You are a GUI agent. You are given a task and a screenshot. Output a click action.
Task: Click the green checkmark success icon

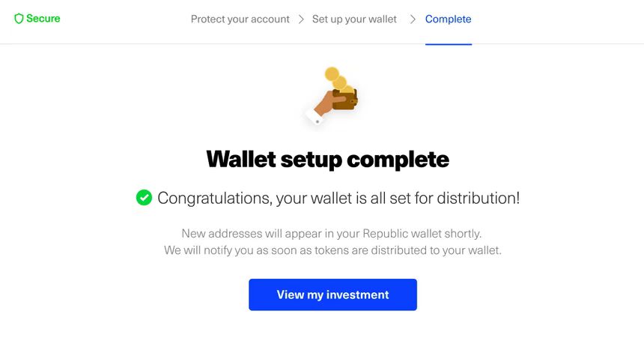[x=144, y=198]
